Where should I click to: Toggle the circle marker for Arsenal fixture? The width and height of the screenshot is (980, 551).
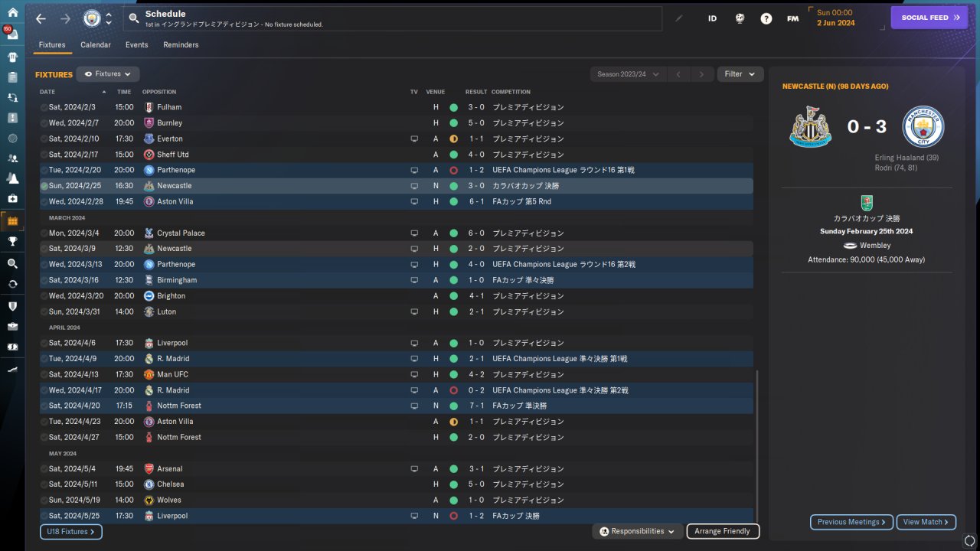(x=44, y=468)
